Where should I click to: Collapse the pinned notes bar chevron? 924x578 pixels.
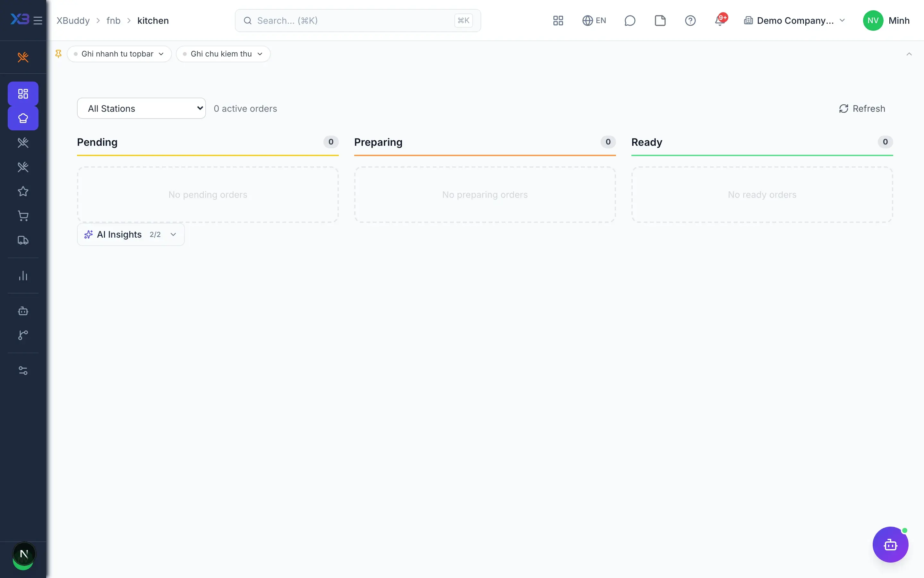[x=909, y=54]
